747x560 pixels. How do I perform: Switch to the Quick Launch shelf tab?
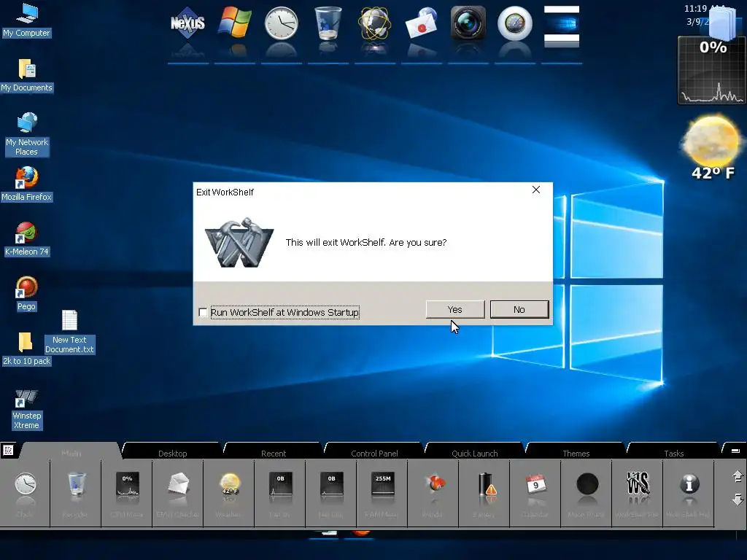[475, 453]
